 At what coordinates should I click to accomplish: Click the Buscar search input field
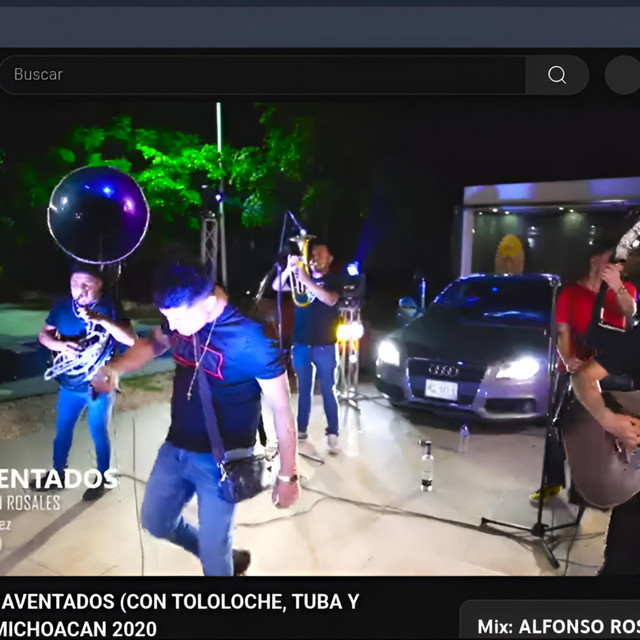[261, 75]
